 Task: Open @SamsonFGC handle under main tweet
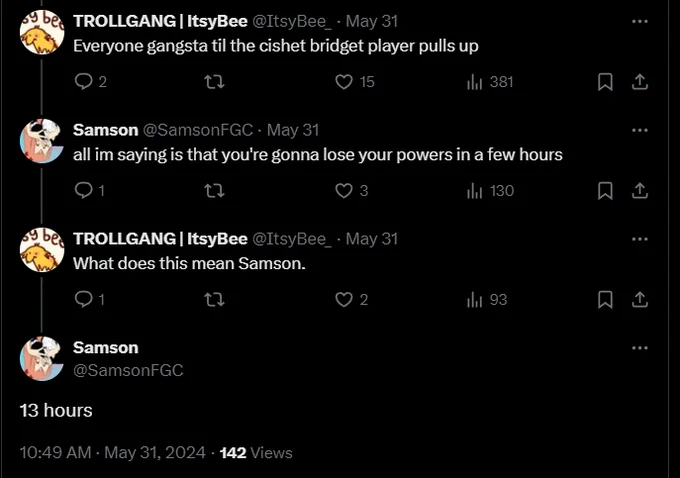tap(128, 370)
